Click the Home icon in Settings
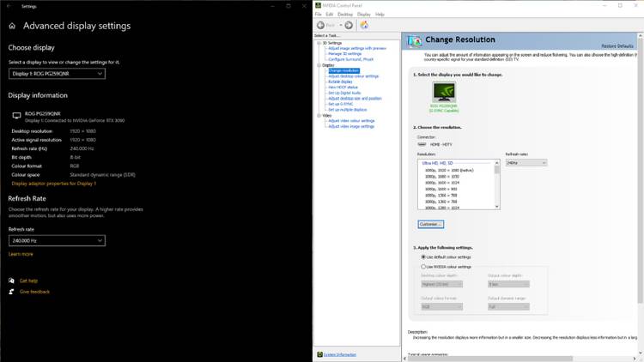 tap(12, 27)
